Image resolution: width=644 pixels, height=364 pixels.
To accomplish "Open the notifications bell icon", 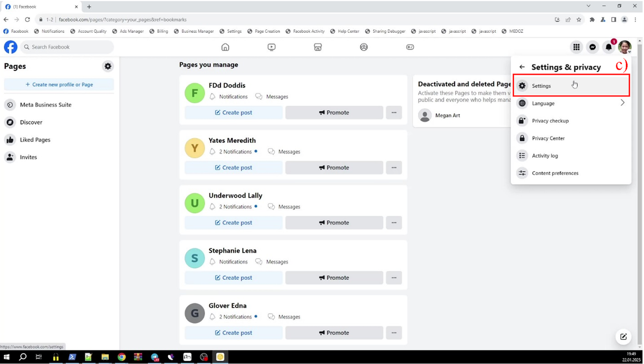I will click(x=609, y=47).
